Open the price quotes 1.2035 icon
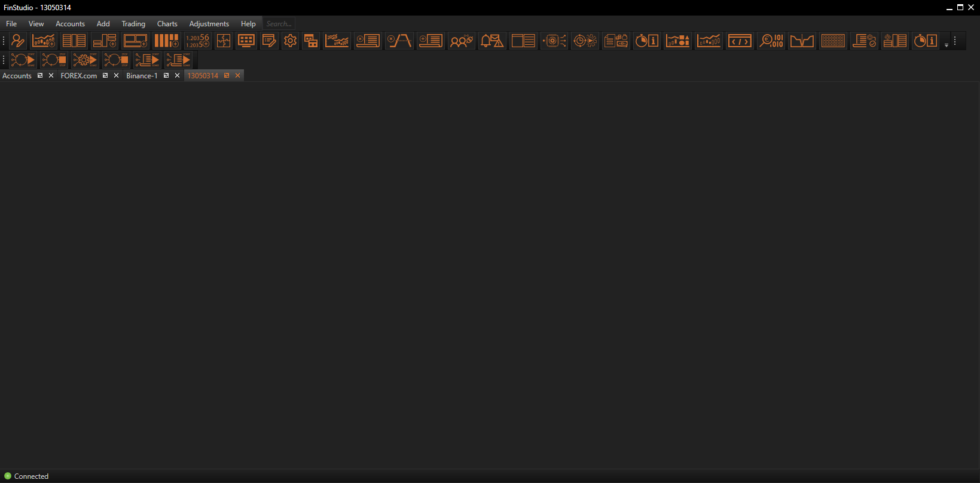 pyautogui.click(x=197, y=41)
